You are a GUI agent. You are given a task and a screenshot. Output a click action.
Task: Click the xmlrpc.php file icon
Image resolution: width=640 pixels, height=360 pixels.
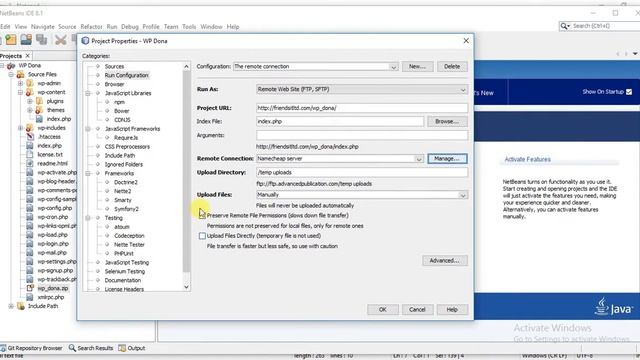click(30, 297)
